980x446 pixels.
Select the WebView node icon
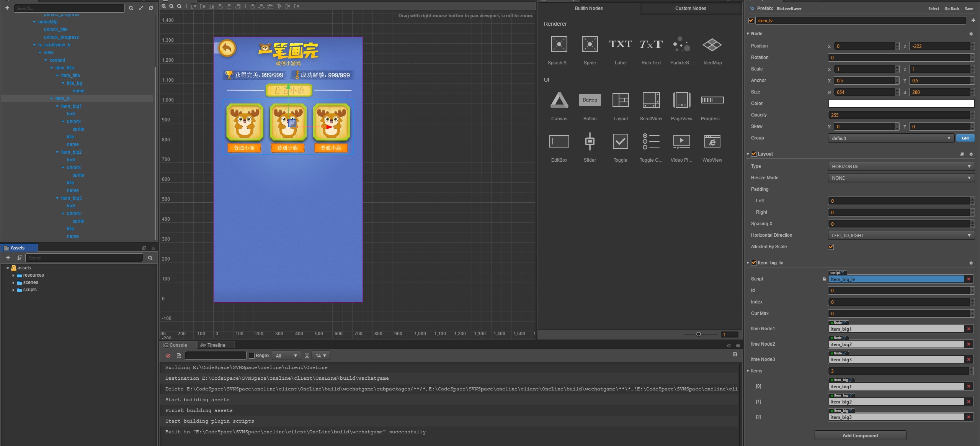(712, 142)
